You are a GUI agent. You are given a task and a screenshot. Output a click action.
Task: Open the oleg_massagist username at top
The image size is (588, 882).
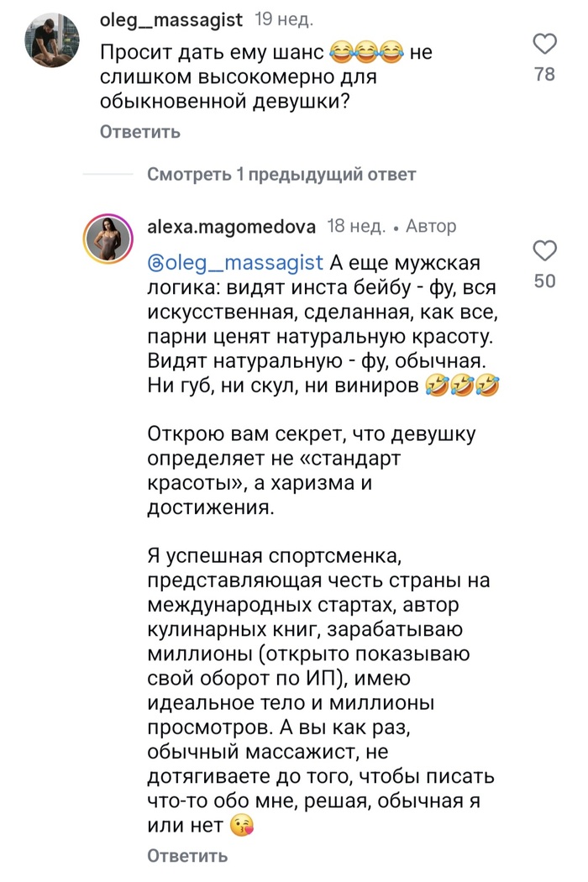click(x=171, y=18)
